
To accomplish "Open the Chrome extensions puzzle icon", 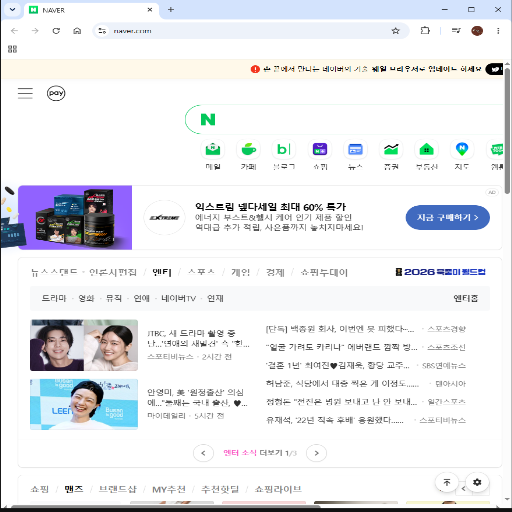I will coord(425,31).
